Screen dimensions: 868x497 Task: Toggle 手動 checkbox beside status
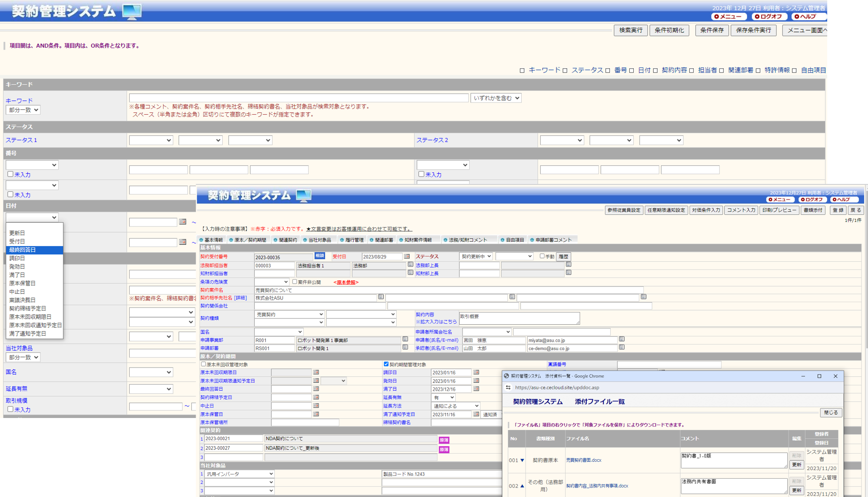(x=542, y=256)
